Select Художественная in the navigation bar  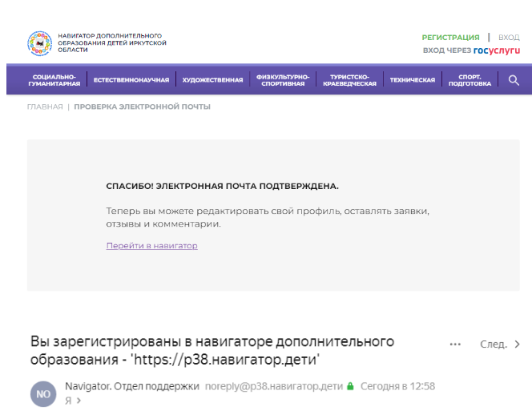pyautogui.click(x=212, y=80)
